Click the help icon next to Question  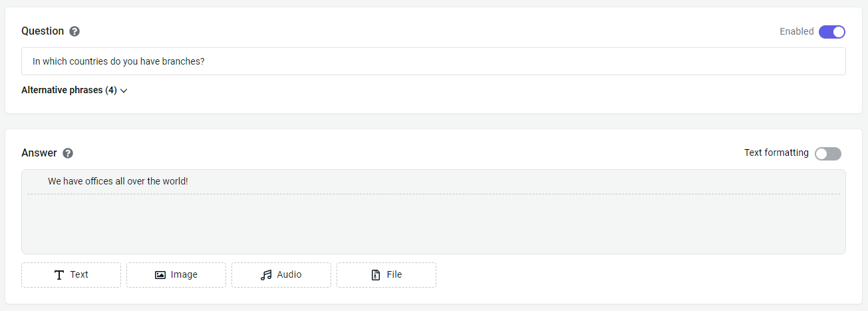click(74, 31)
